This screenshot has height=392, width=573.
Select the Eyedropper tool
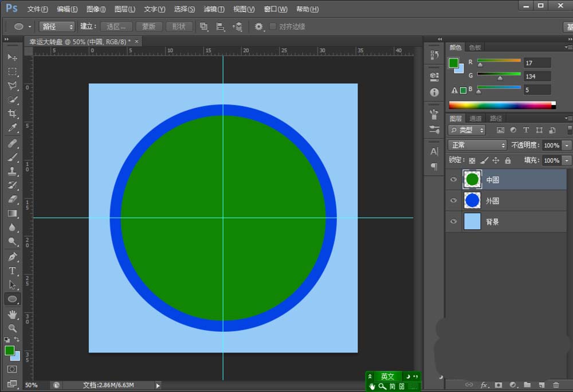[12, 128]
